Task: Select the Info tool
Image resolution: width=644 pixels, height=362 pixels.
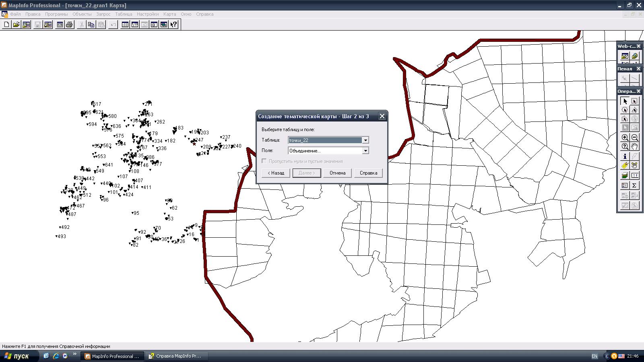Action: pyautogui.click(x=625, y=156)
